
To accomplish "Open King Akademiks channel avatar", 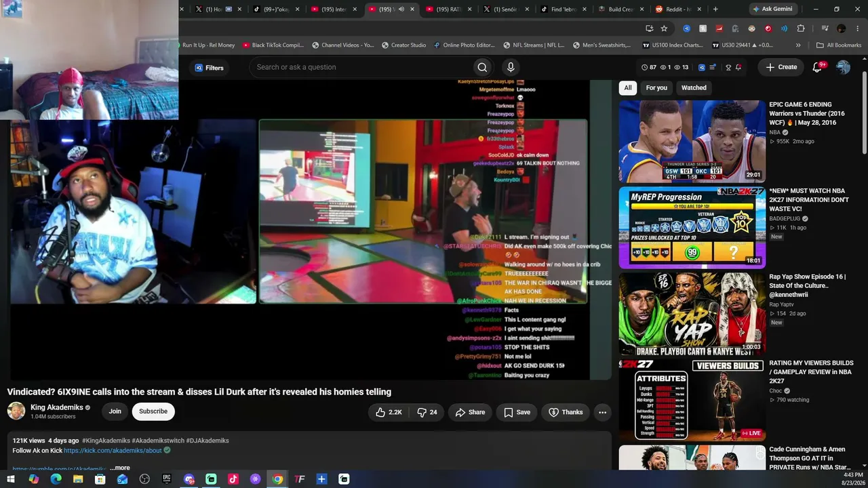I will coord(16,411).
